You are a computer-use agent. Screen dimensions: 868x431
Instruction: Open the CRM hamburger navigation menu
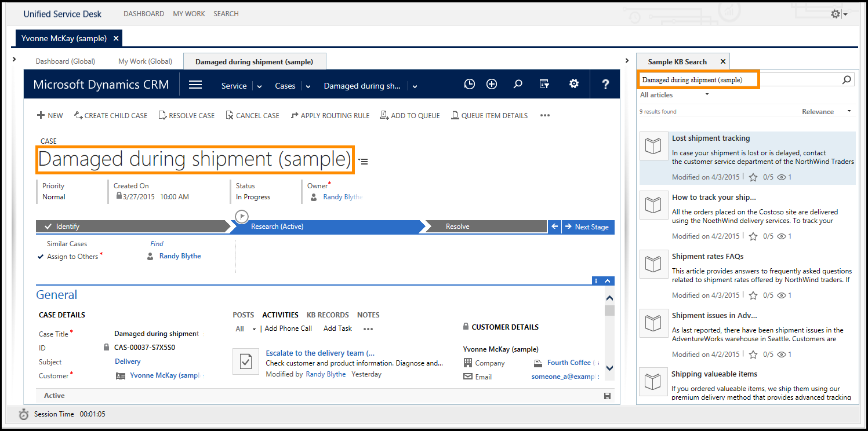click(x=195, y=85)
